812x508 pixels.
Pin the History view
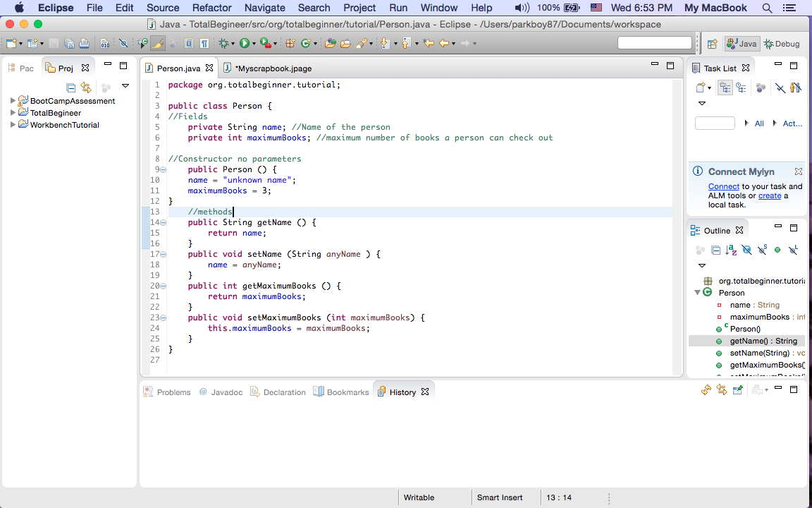[x=738, y=389]
